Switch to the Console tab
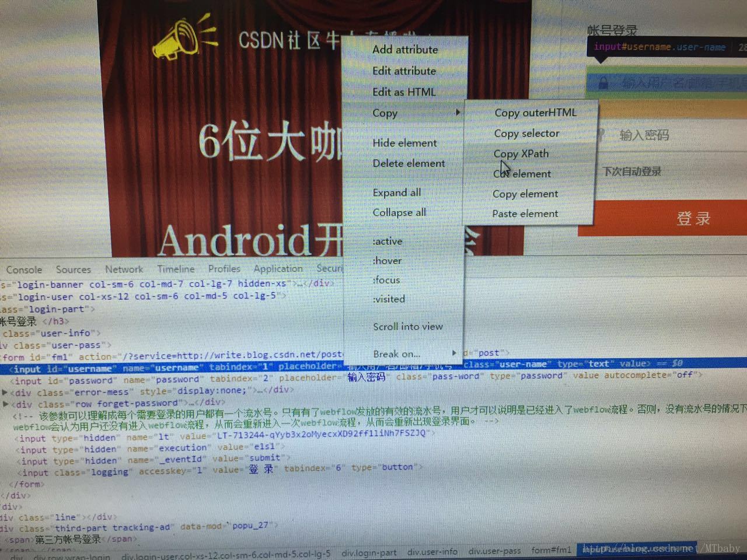 24,270
